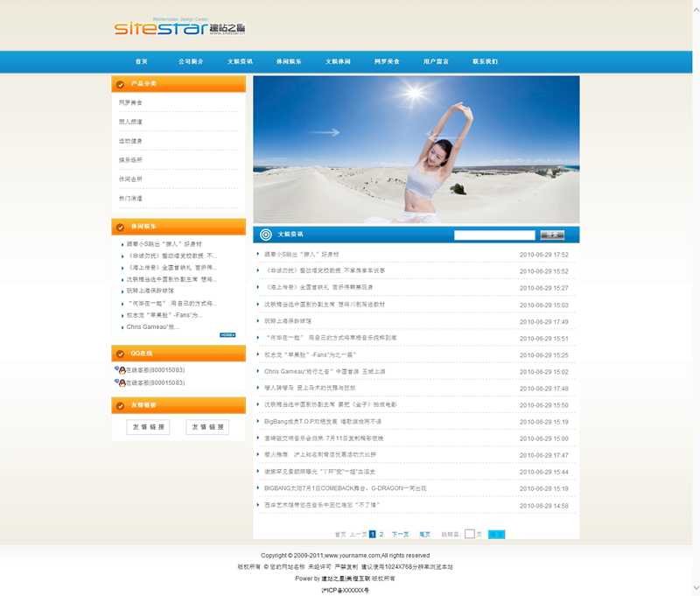Go to page 2 in pagination
700x596 pixels.
[x=381, y=534]
